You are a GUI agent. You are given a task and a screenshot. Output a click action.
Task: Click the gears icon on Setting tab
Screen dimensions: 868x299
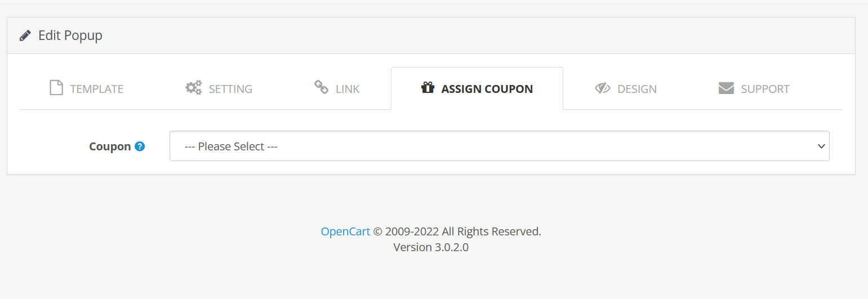(194, 88)
